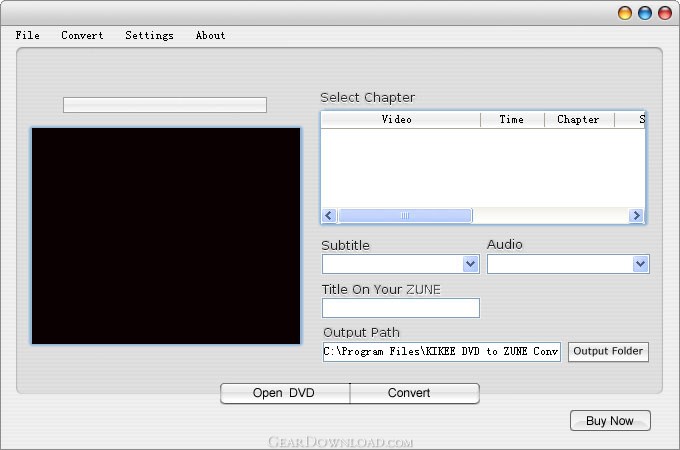Image resolution: width=680 pixels, height=450 pixels.
Task: Click the Output Folder button
Action: [x=608, y=351]
